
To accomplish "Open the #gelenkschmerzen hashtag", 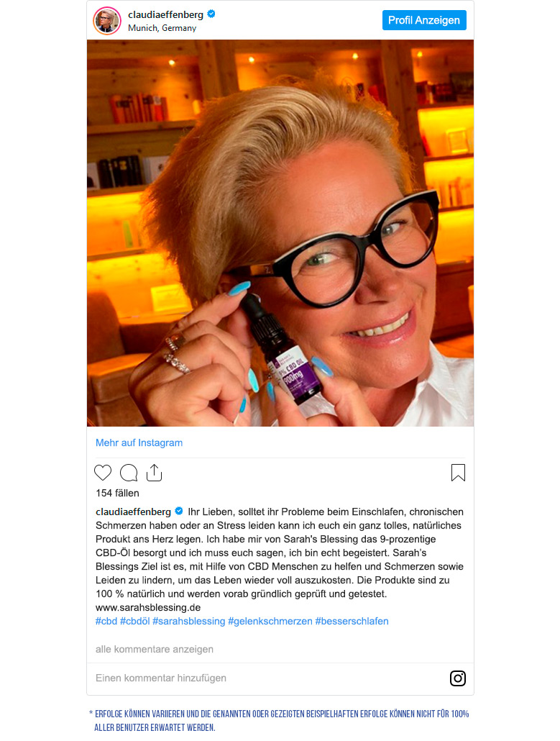I will tap(270, 621).
